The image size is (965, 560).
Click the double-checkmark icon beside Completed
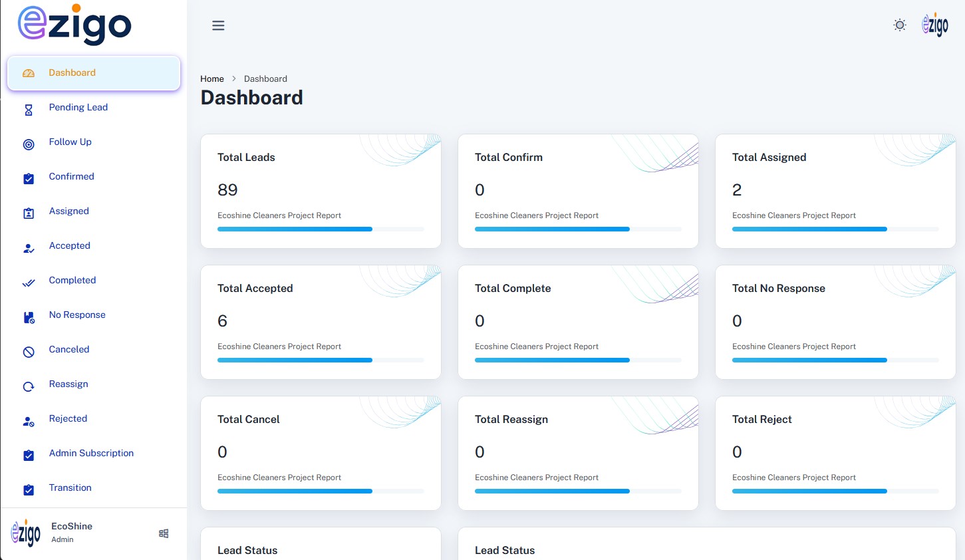click(29, 283)
